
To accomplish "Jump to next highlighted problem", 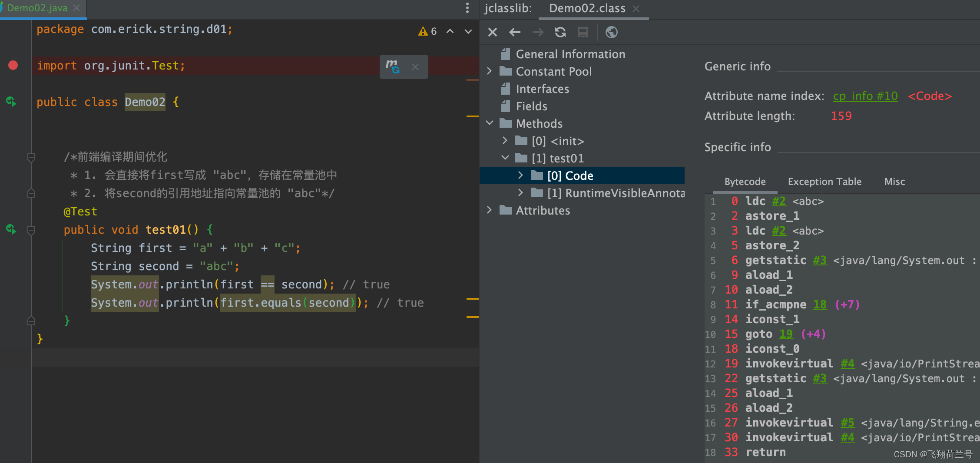I will point(468,31).
